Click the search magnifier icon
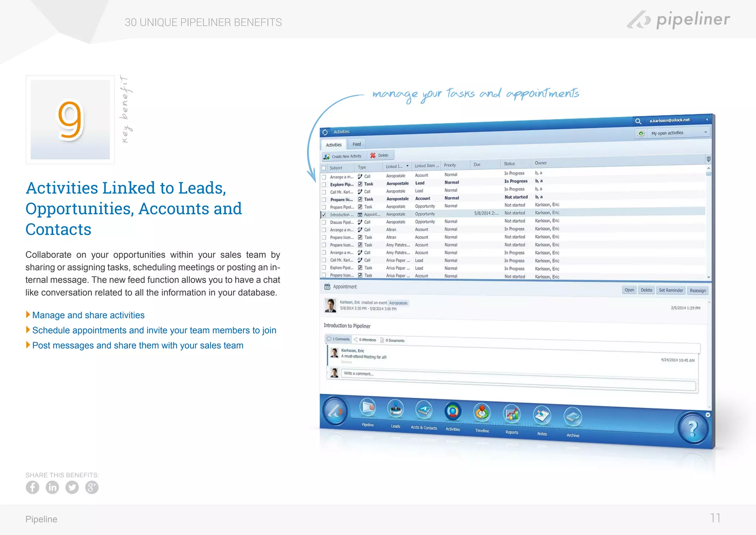The image size is (756, 535). 638,121
